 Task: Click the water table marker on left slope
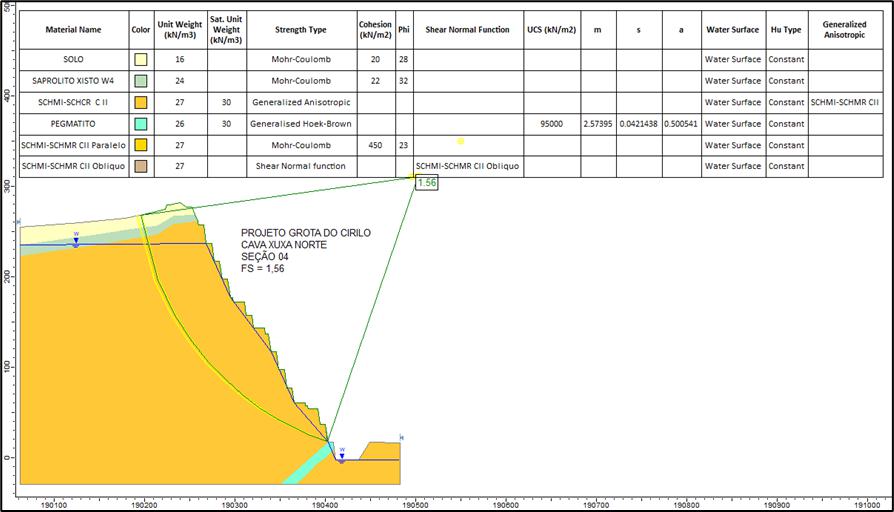pyautogui.click(x=76, y=240)
